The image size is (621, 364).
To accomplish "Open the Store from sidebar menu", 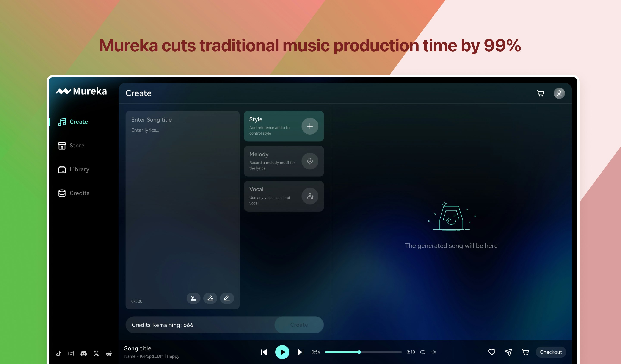I will pyautogui.click(x=77, y=145).
